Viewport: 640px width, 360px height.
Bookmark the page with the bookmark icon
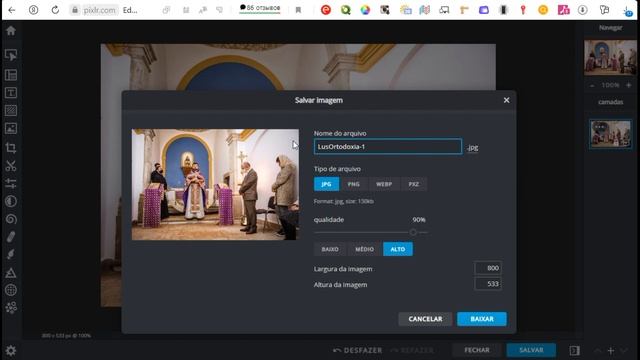(x=298, y=10)
